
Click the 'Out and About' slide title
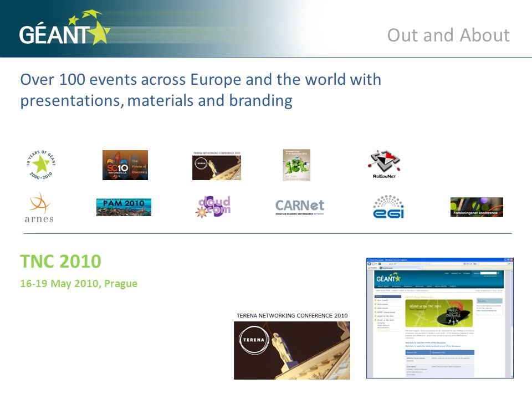pos(448,35)
